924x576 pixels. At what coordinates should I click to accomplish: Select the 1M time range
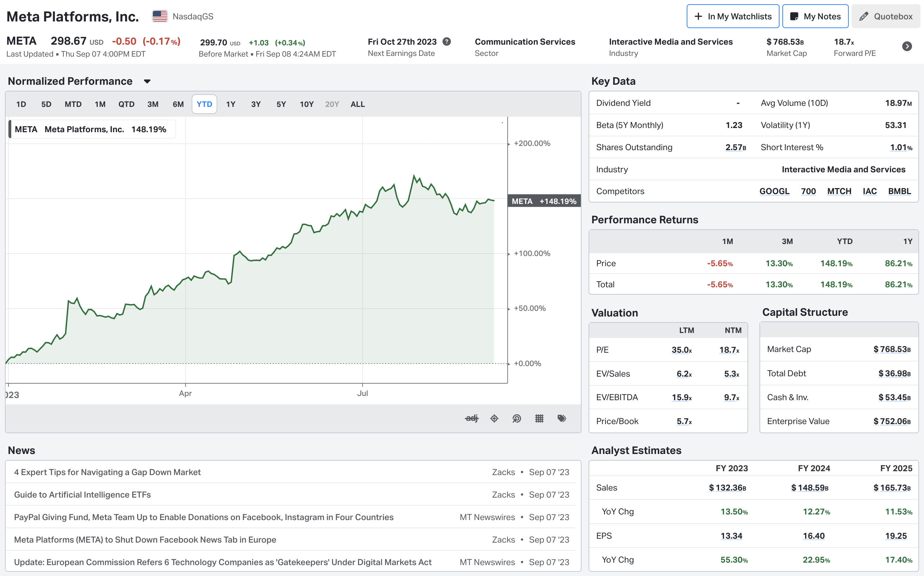[x=100, y=104]
